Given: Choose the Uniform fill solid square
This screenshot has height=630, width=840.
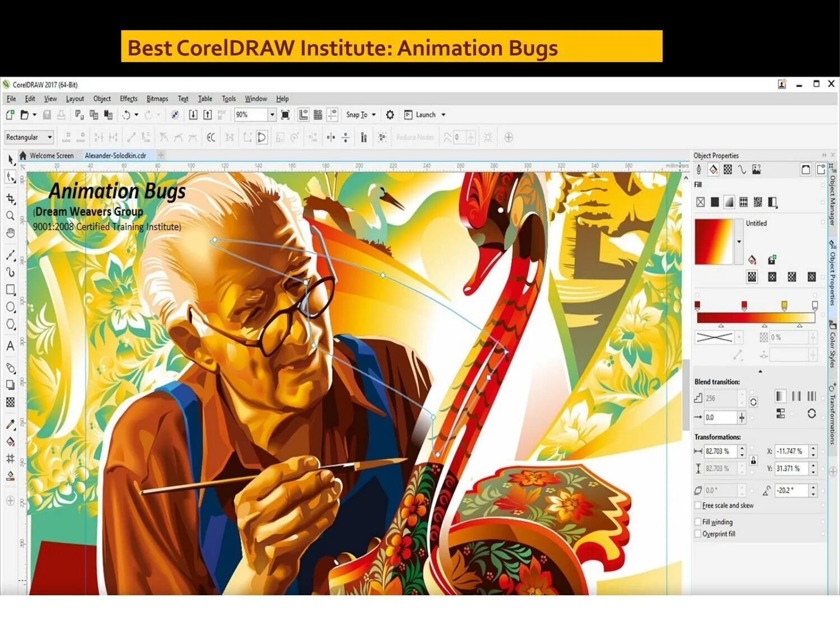Looking at the screenshot, I should tap(715, 202).
